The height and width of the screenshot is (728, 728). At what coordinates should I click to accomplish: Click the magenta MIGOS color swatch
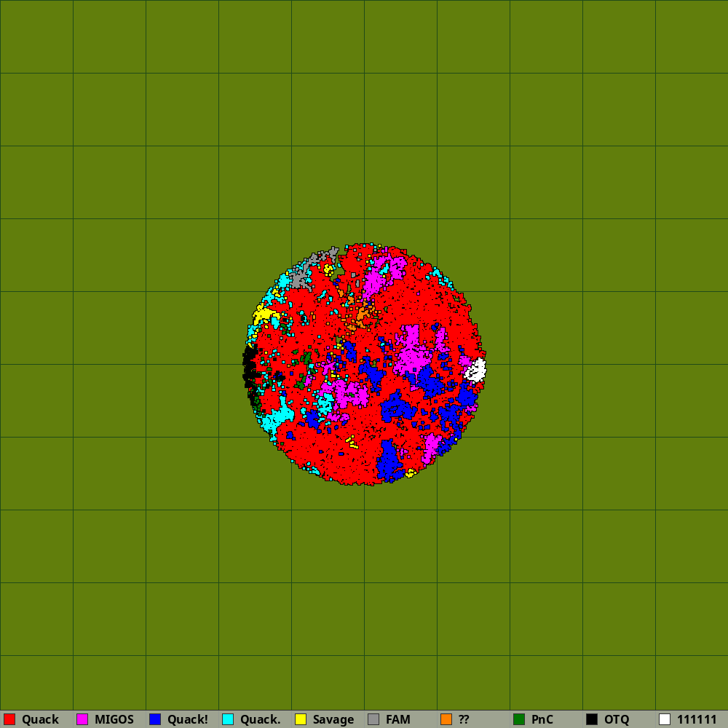click(82, 719)
